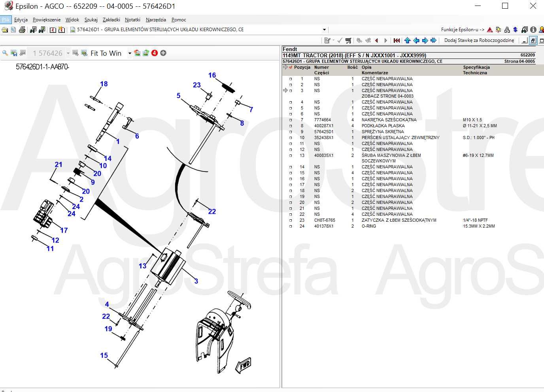This screenshot has height=392, width=544.
Task: Click callout number 3 in the diagram
Action: tap(196, 281)
